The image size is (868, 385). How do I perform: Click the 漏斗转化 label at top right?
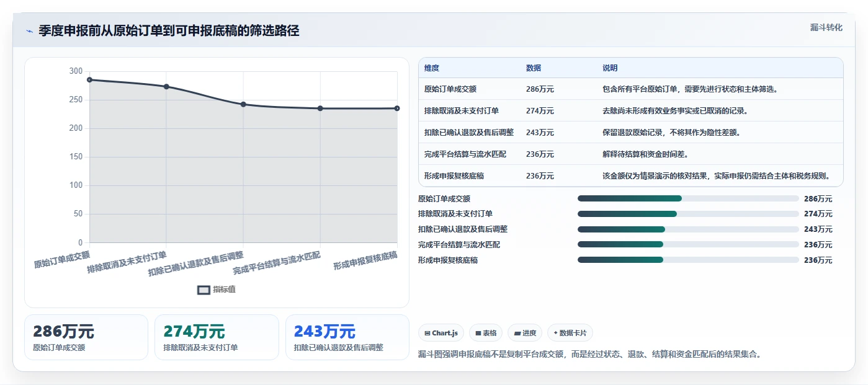coord(826,27)
